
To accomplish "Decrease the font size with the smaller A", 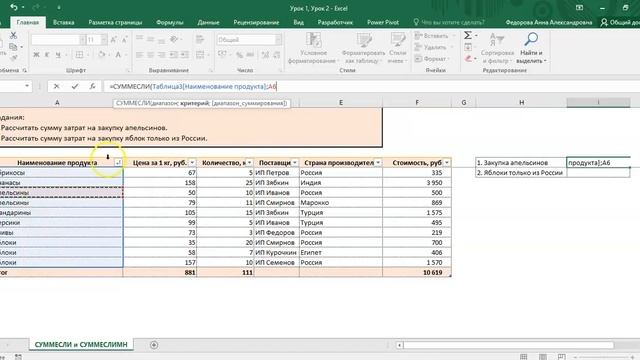I will [x=124, y=39].
